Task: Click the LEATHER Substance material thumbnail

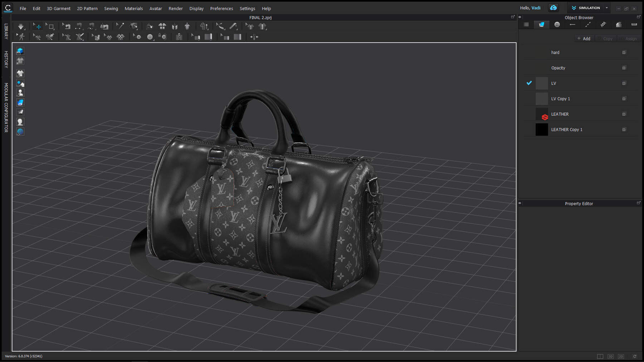Action: 542,114
